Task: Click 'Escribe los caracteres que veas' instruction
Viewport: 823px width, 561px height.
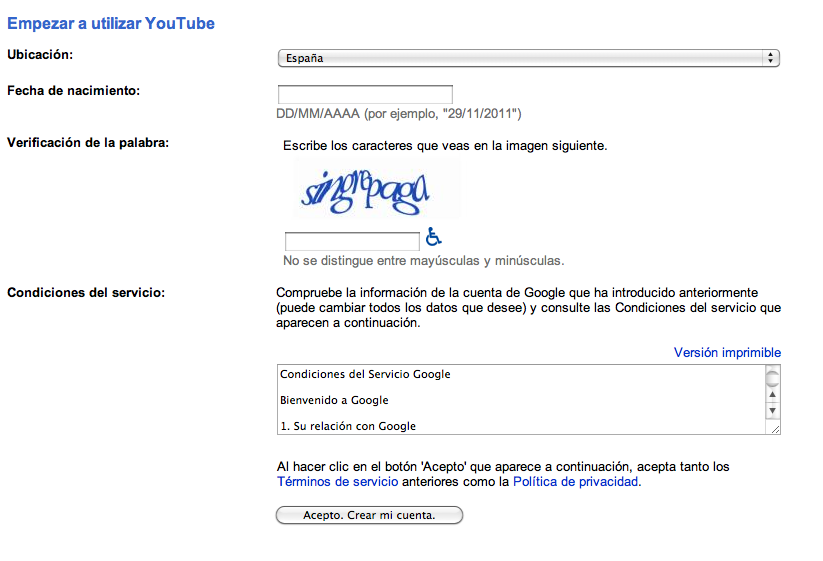Action: (445, 146)
